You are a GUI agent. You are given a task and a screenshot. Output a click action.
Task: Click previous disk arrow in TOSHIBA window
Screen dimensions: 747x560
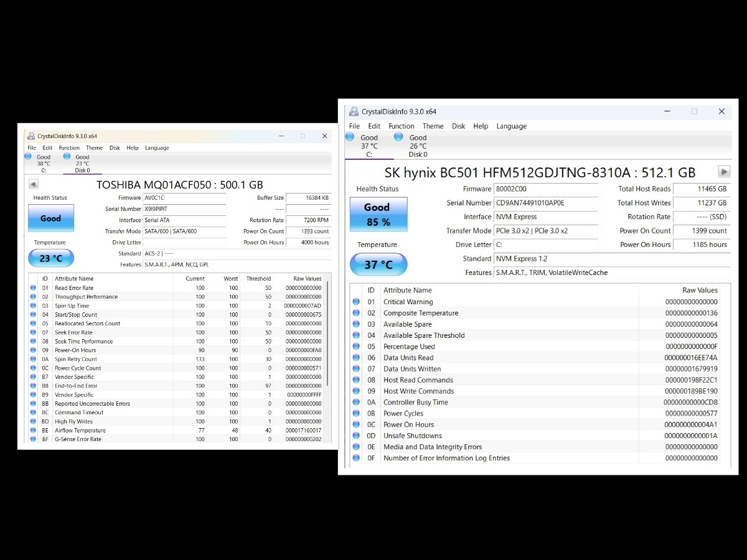pyautogui.click(x=34, y=184)
